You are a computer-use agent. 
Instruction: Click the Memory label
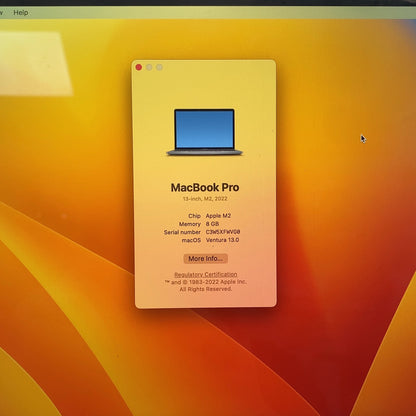pyautogui.click(x=190, y=224)
